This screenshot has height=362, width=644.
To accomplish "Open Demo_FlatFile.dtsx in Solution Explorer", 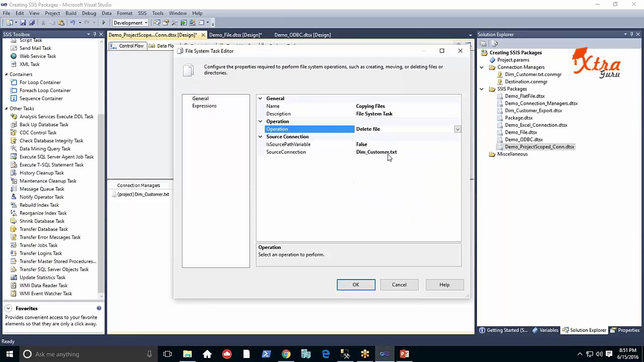I will 525,96.
